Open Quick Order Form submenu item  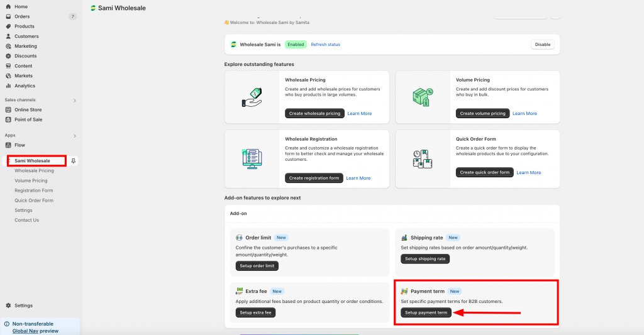[x=34, y=200]
